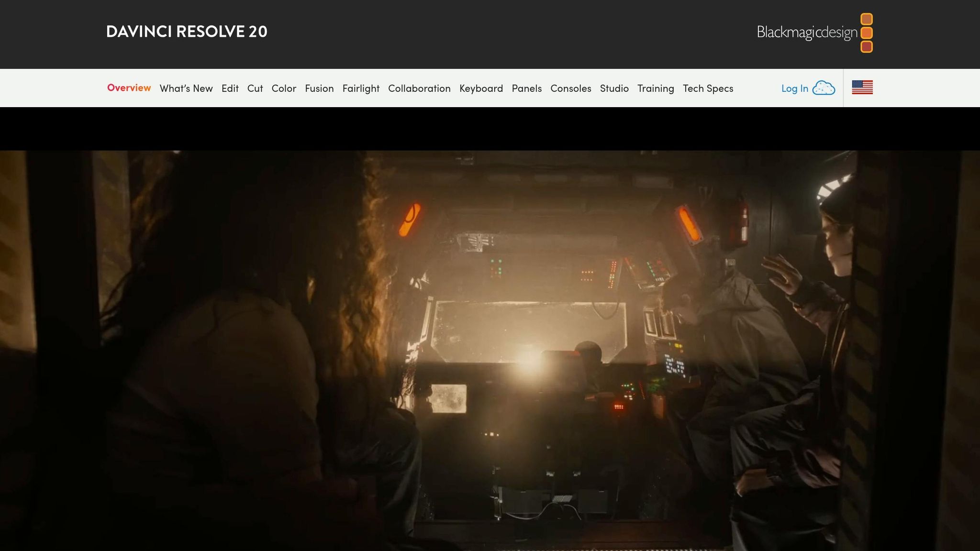Image resolution: width=980 pixels, height=551 pixels.
Task: Open the Fusion section
Action: (319, 88)
